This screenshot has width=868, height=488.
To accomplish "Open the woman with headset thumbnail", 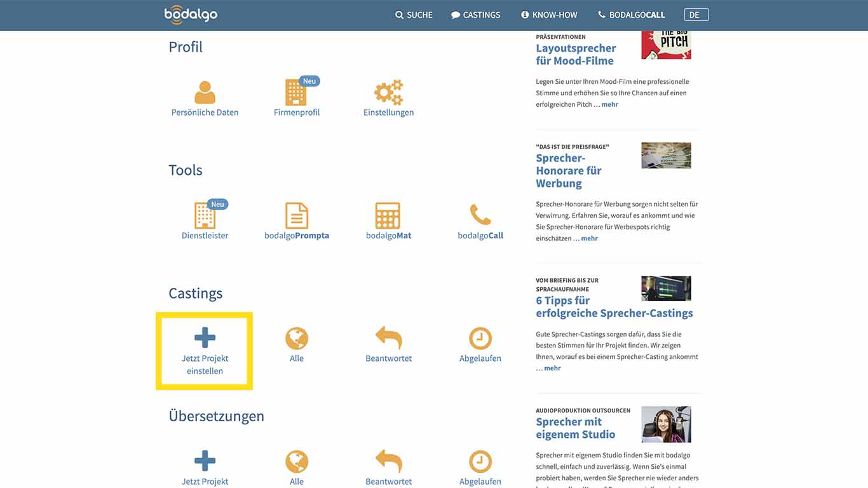I will click(x=666, y=424).
